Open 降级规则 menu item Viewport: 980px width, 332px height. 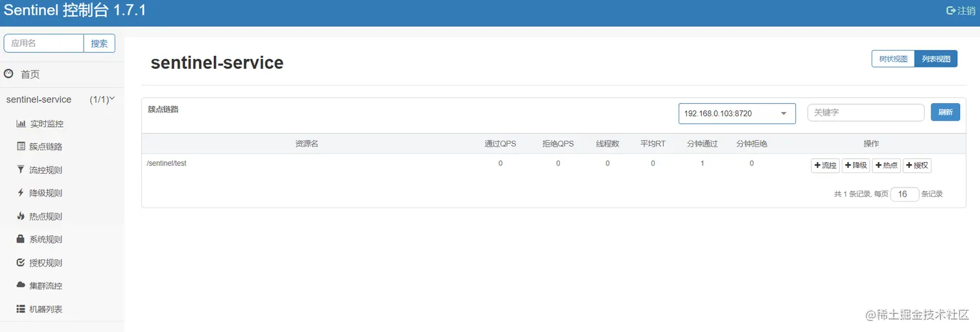tap(45, 193)
